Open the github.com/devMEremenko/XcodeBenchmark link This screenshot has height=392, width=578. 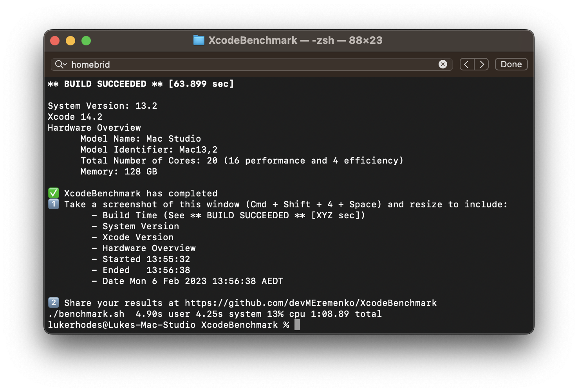[311, 303]
